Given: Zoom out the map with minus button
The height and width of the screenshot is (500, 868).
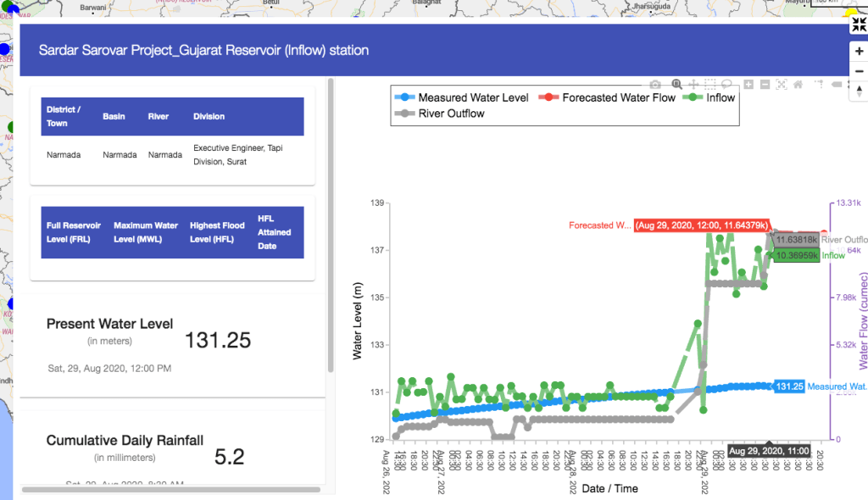Looking at the screenshot, I should pos(859,69).
